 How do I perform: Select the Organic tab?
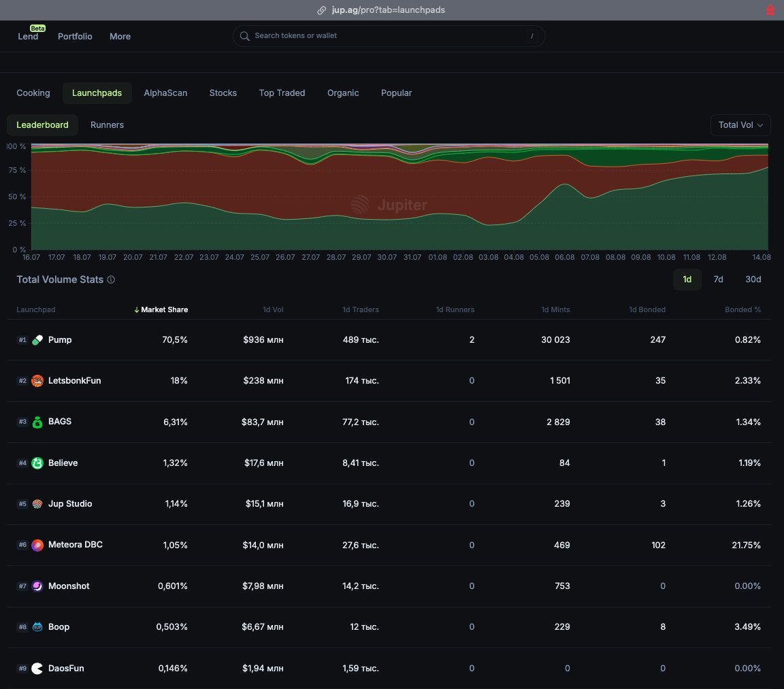(343, 93)
